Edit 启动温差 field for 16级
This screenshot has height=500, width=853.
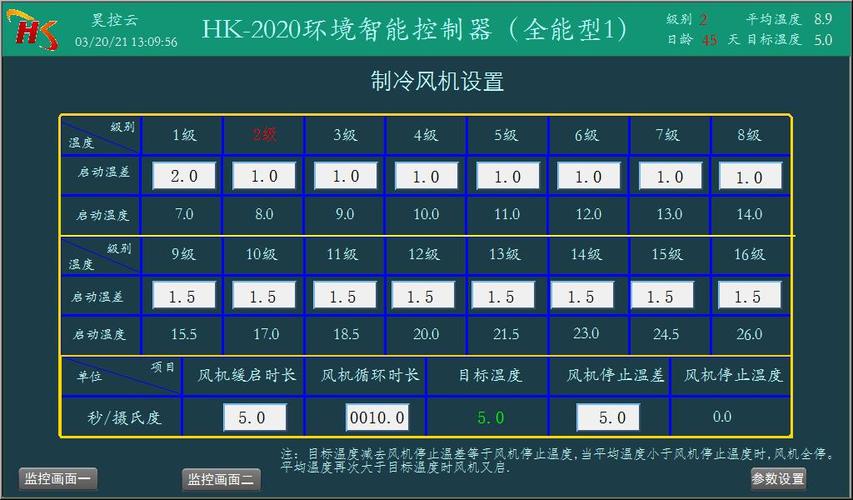750,295
